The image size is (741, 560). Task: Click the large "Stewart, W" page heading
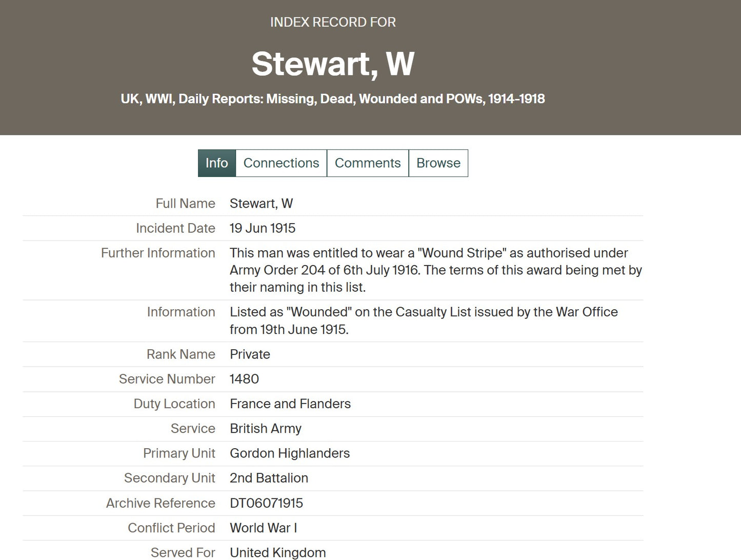pyautogui.click(x=333, y=64)
